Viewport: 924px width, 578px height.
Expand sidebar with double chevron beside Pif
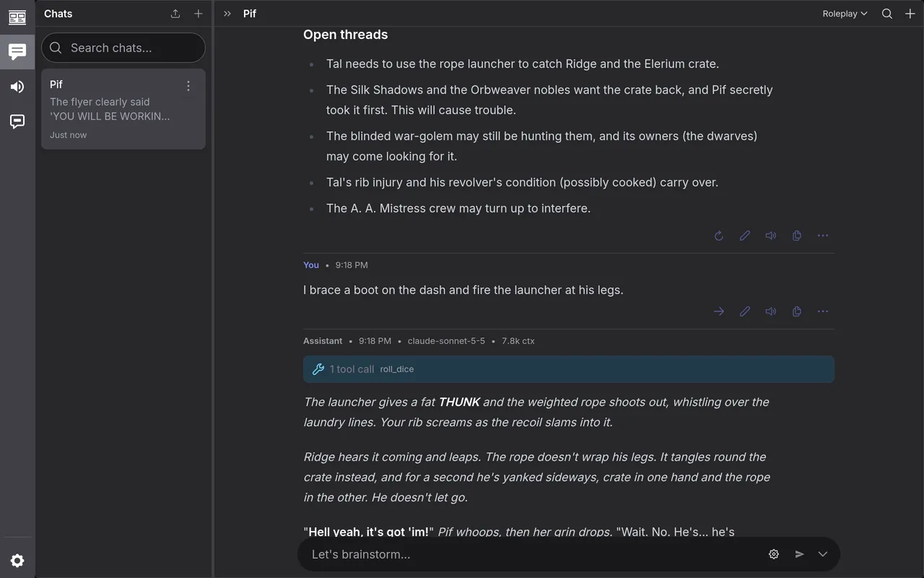click(227, 14)
